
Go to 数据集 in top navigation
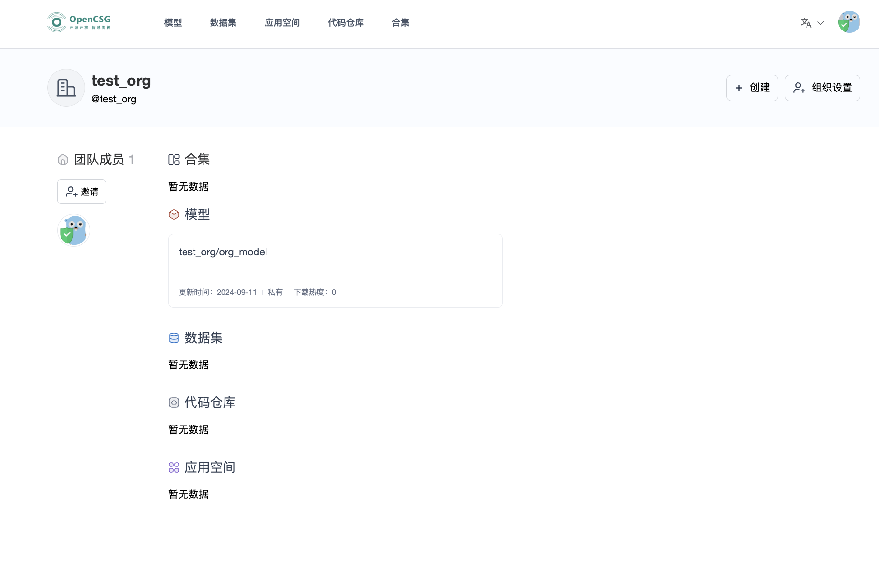click(x=223, y=23)
